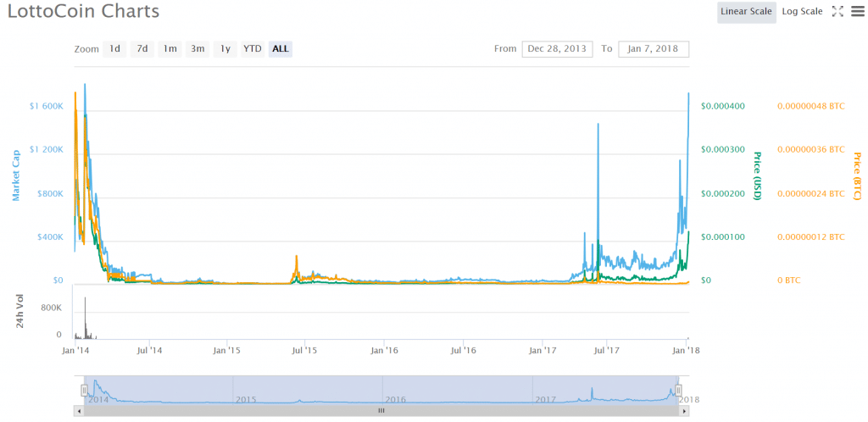Image resolution: width=868 pixels, height=422 pixels.
Task: Click the navigator scrollbar center grip
Action: [381, 410]
